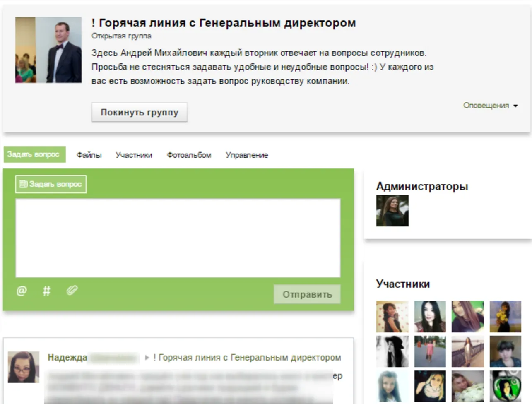Image resolution: width=532 pixels, height=404 pixels.
Task: Click the group name link in the post
Action: [247, 358]
